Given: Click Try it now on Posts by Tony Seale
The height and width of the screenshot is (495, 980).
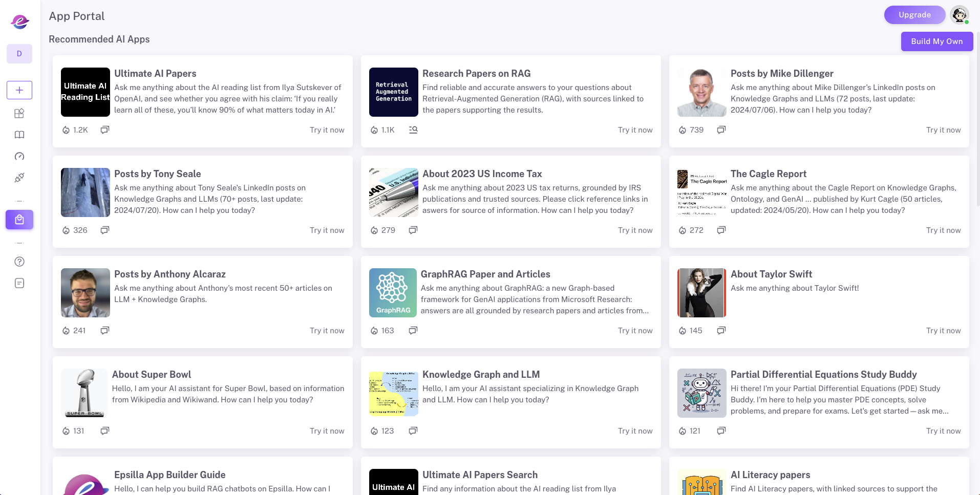Looking at the screenshot, I should click(x=327, y=230).
